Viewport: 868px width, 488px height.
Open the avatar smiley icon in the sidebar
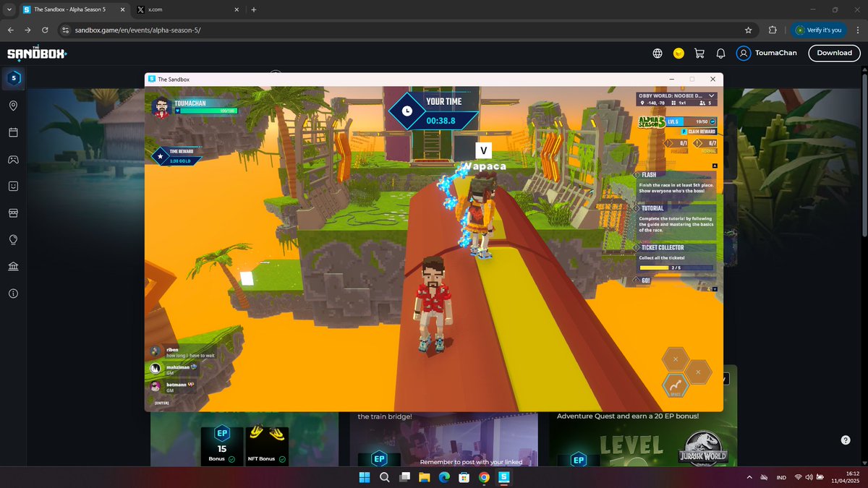click(x=14, y=186)
